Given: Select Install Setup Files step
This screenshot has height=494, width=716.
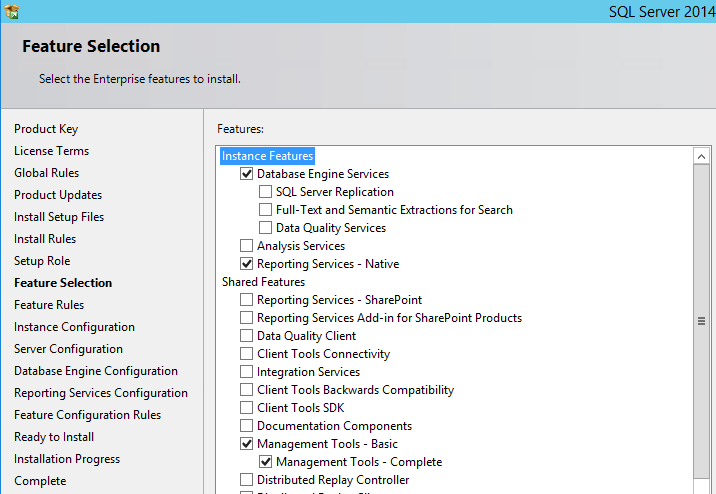Looking at the screenshot, I should pos(59,217).
